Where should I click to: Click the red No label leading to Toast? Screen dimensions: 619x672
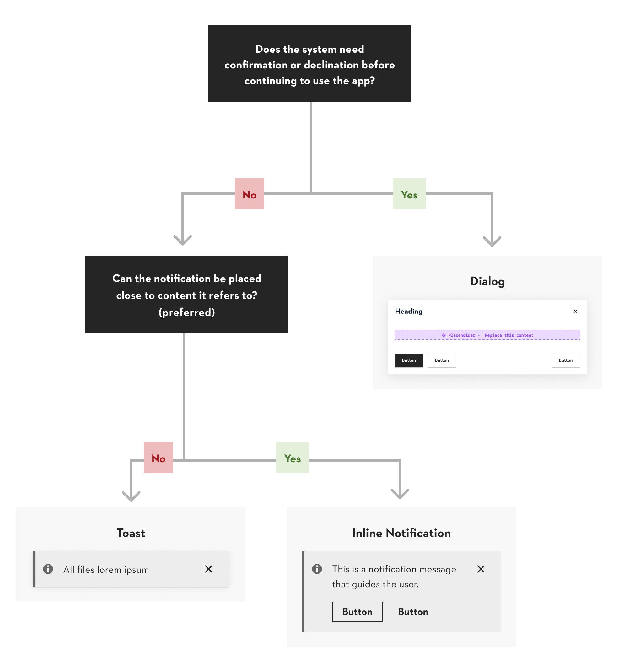pos(159,458)
